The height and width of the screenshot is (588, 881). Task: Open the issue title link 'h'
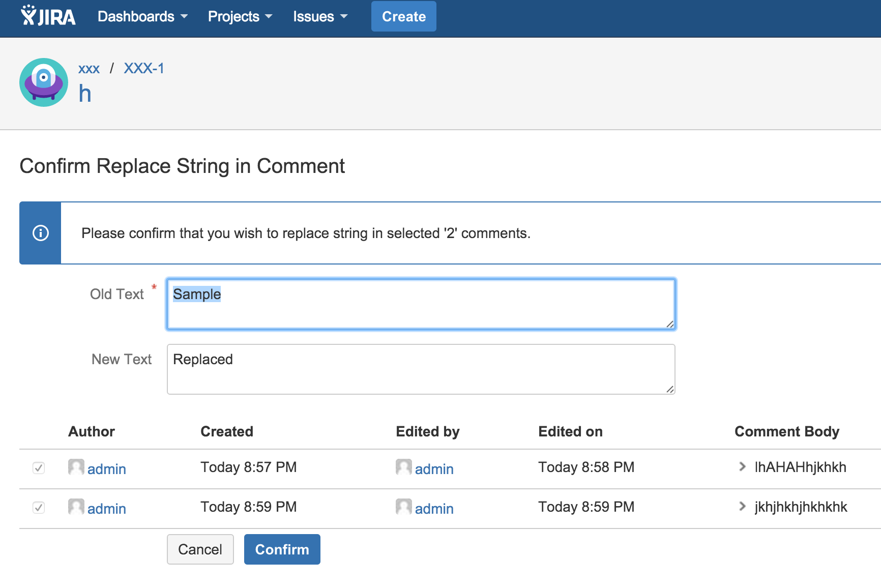point(85,94)
